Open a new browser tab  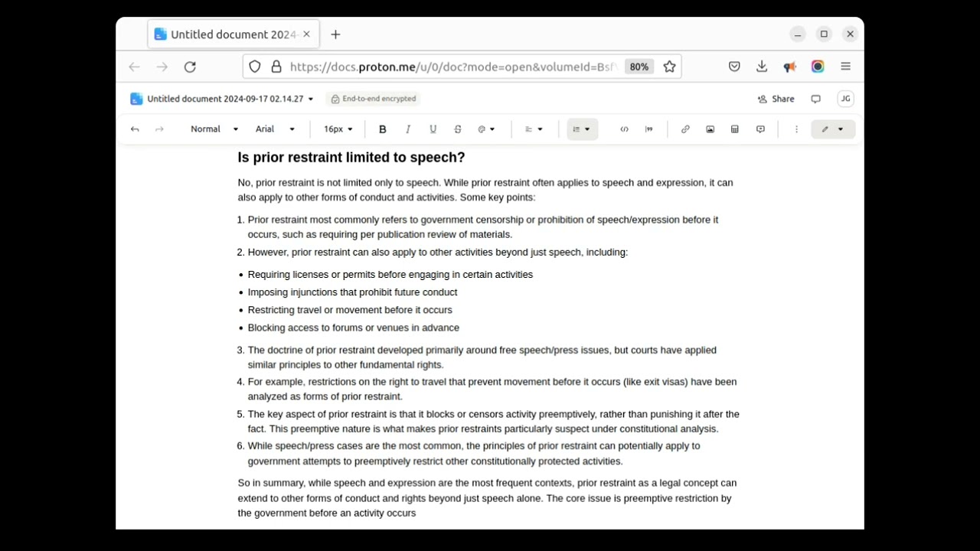[335, 34]
